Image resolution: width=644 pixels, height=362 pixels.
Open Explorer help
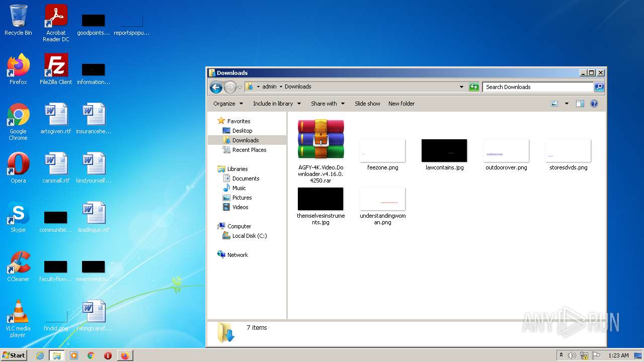point(594,104)
